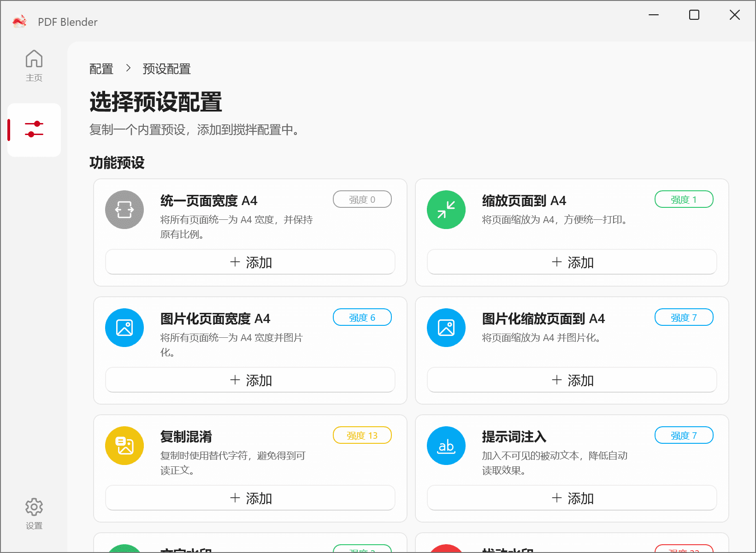
Task: Add the 提示词注入 preset
Action: (572, 498)
